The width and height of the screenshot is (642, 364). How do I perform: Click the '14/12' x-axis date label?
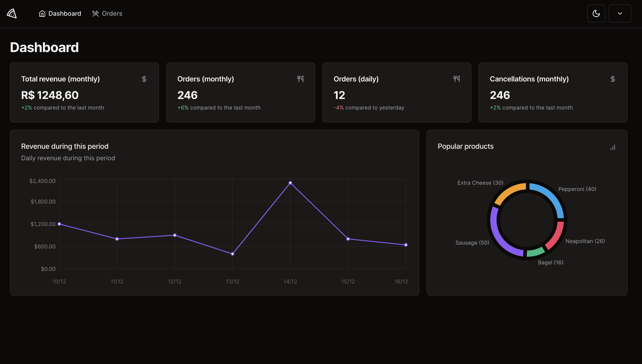point(290,281)
